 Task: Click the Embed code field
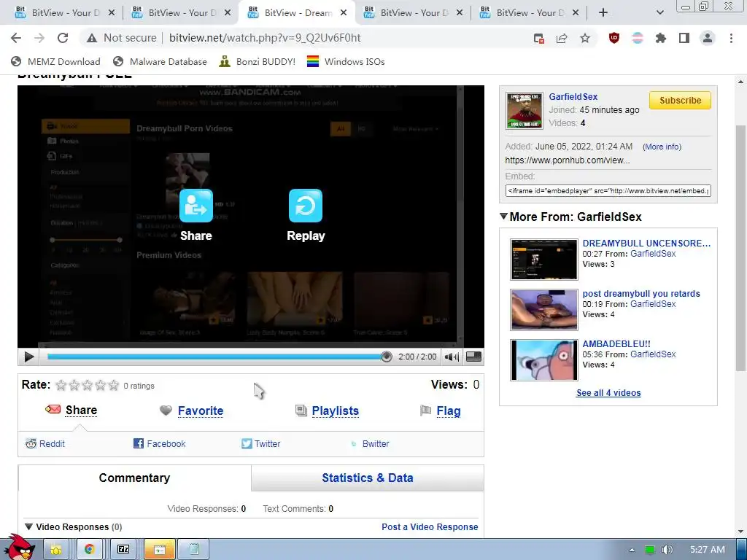tap(608, 191)
